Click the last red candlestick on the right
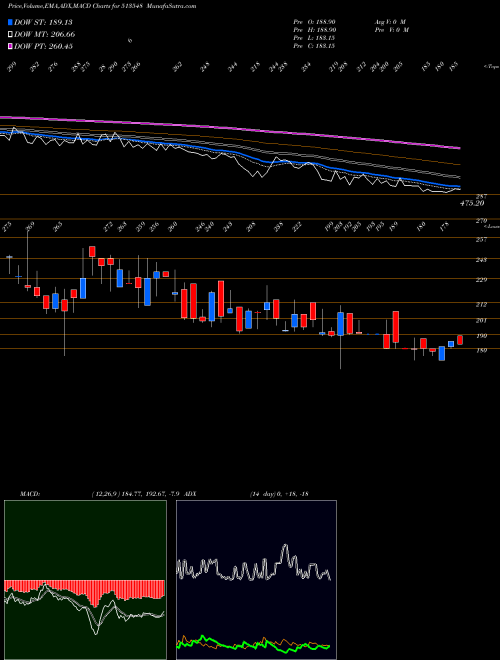Viewport: 500px width, 660px height. tap(460, 340)
